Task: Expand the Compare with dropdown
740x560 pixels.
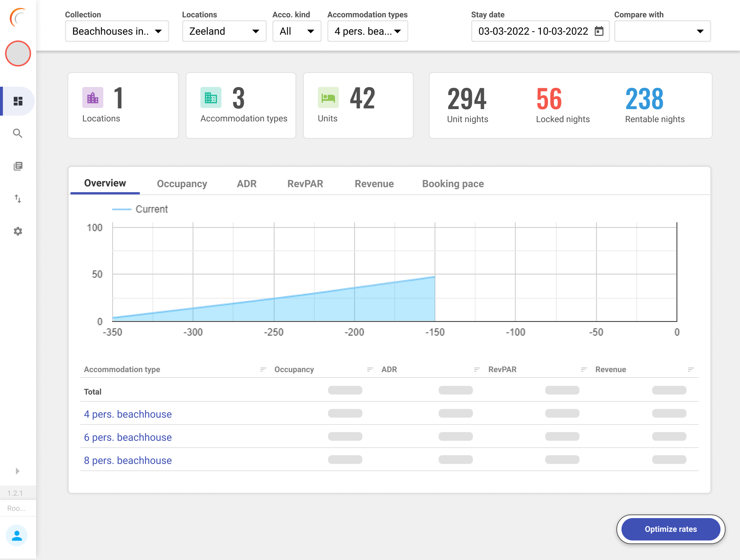Action: pyautogui.click(x=662, y=31)
